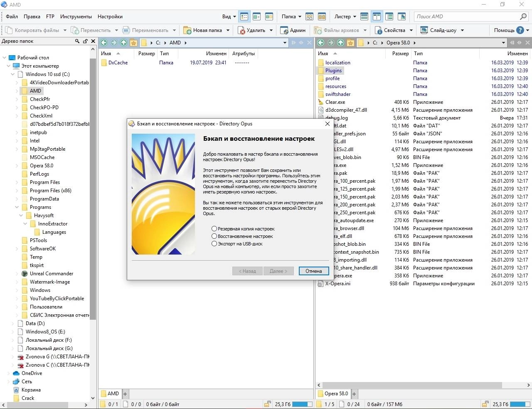This screenshot has width=532, height=409.
Task: Open the arrow next to Свойства
Action: [411, 30]
